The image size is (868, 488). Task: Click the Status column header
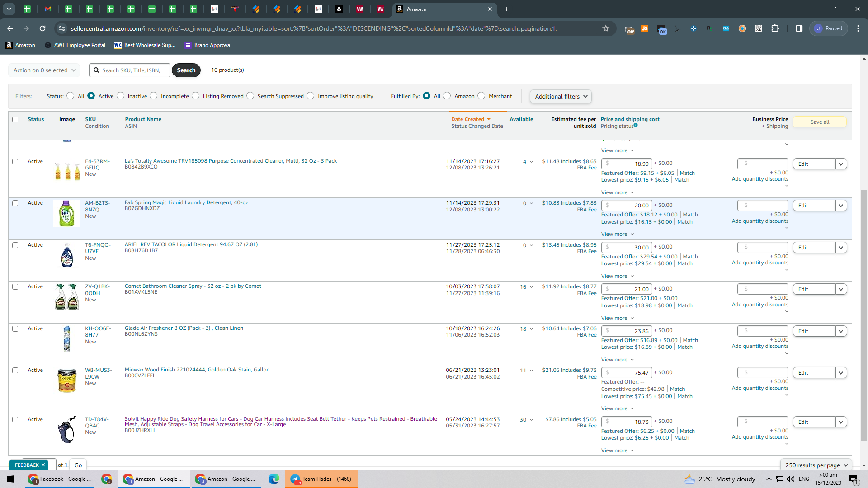click(x=36, y=119)
